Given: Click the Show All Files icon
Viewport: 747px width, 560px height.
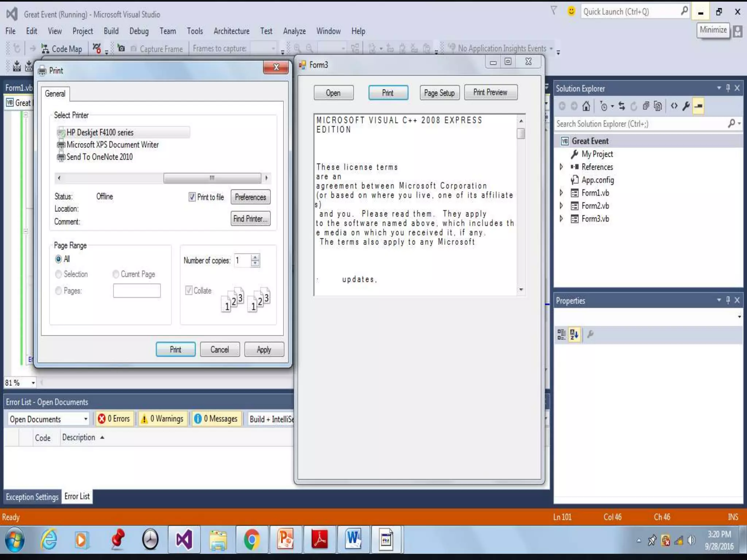Looking at the screenshot, I should (x=658, y=106).
